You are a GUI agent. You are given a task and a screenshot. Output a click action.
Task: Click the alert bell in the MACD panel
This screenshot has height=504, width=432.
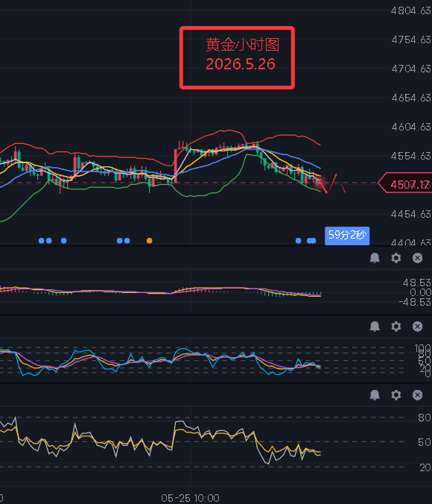pyautogui.click(x=375, y=258)
